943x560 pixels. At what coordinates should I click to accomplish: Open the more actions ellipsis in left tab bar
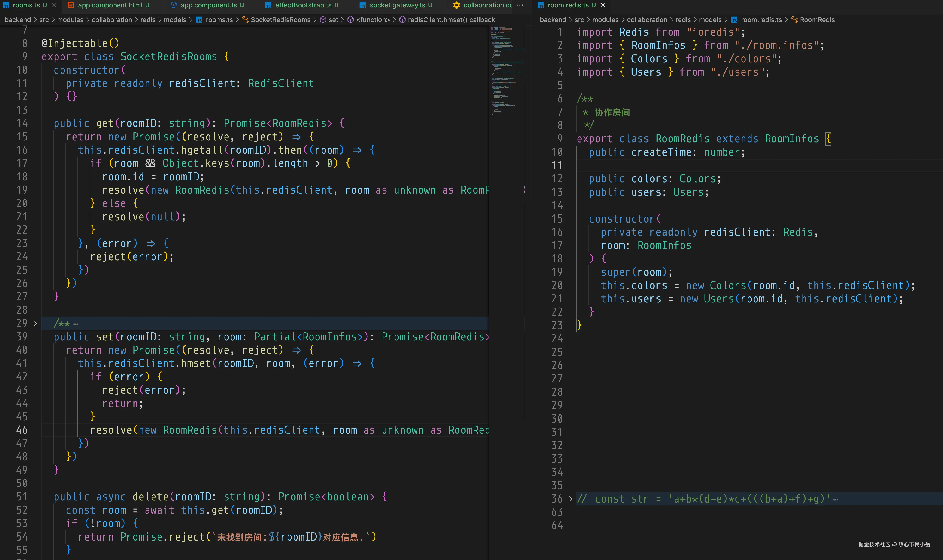pyautogui.click(x=520, y=5)
